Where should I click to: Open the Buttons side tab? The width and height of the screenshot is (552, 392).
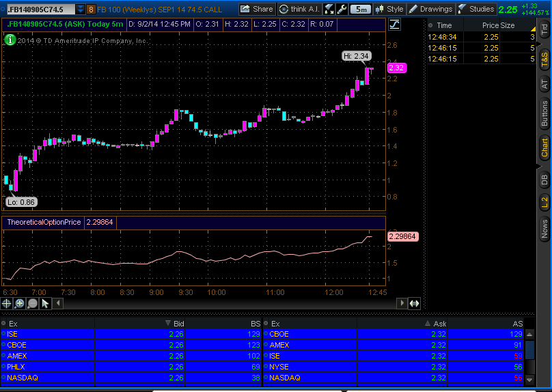[544, 113]
